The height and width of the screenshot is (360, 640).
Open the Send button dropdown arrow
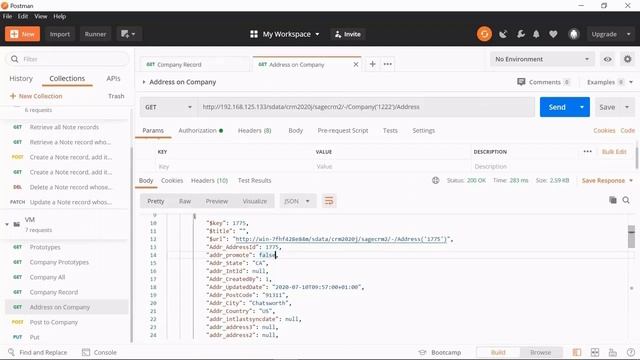(x=582, y=107)
